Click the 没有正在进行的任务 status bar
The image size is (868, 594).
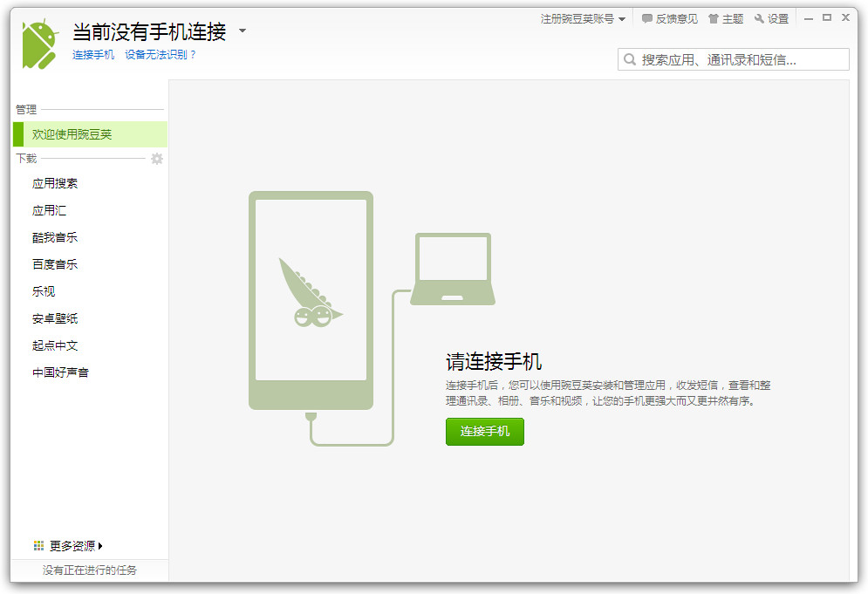[90, 570]
